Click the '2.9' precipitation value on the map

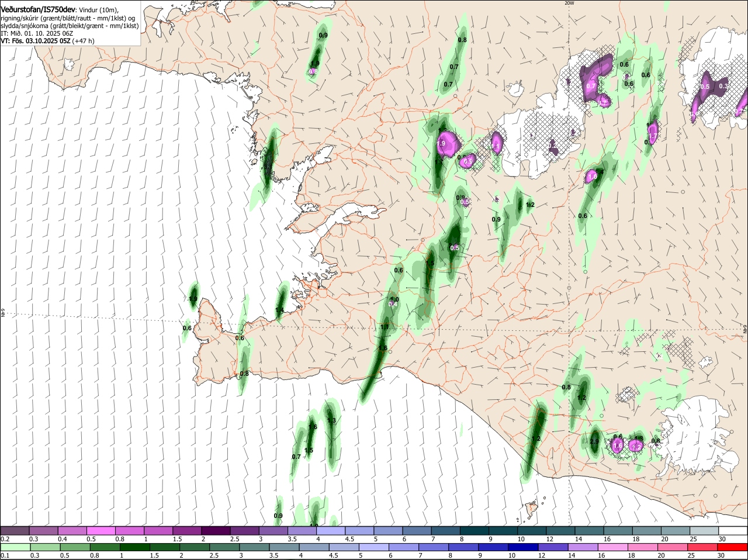tap(594, 441)
